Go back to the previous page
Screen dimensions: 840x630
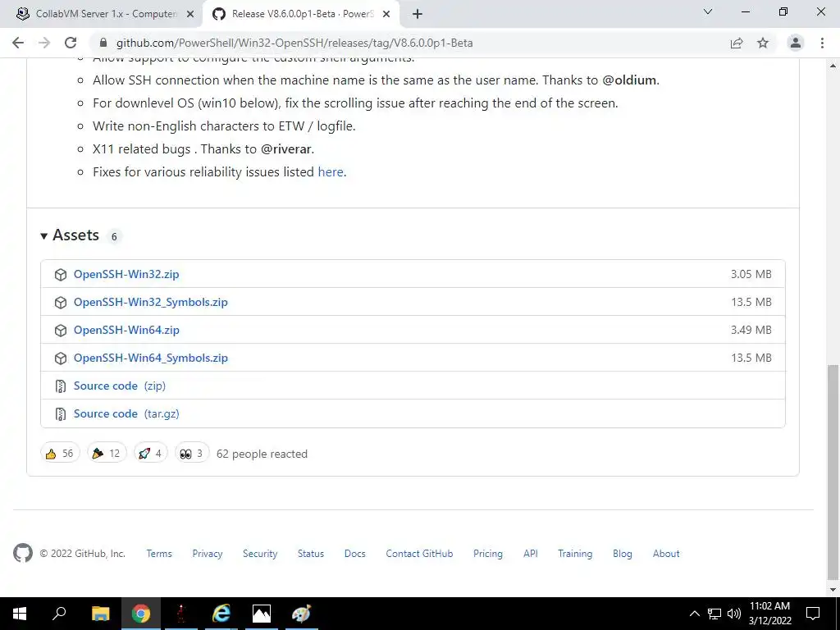click(18, 43)
